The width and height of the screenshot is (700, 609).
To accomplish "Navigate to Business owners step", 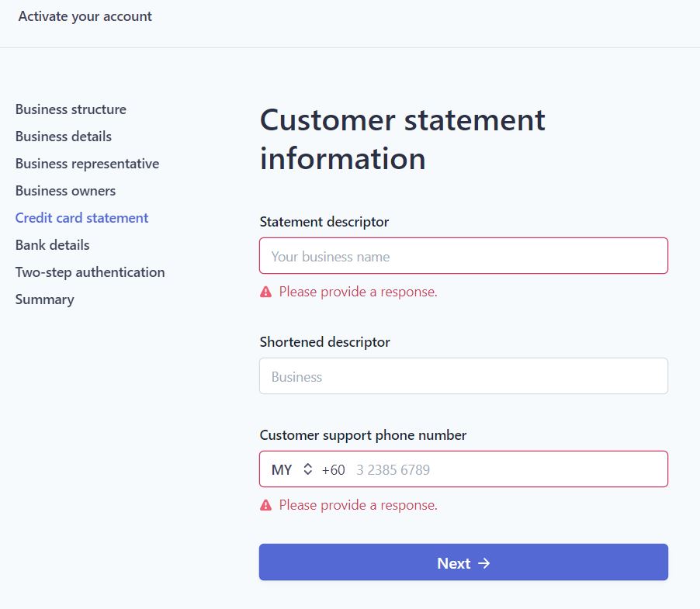I will tap(65, 191).
